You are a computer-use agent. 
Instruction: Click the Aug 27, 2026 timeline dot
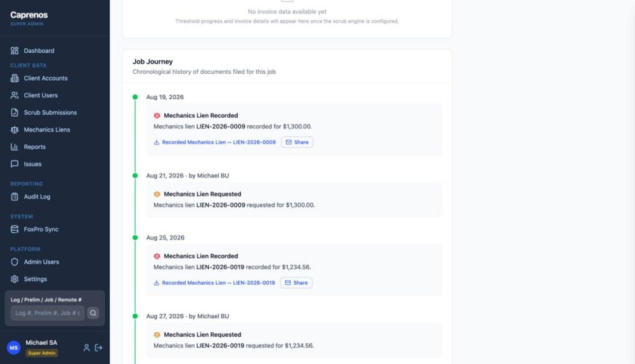(x=135, y=316)
